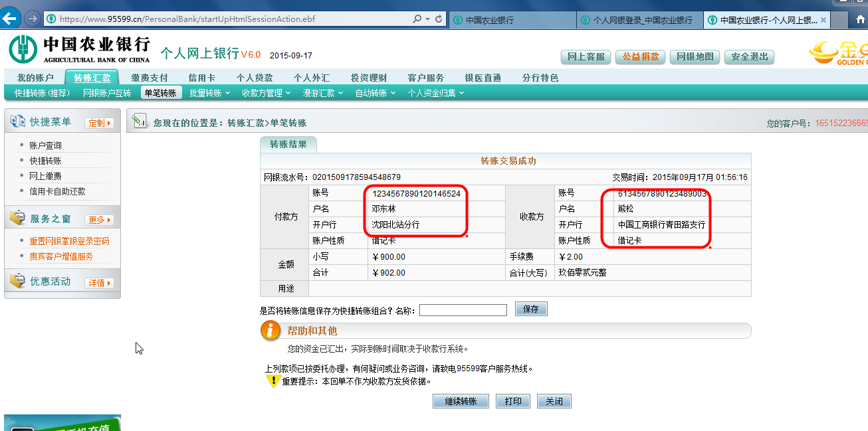
Task: Open the 我的账户 main tab
Action: click(35, 78)
